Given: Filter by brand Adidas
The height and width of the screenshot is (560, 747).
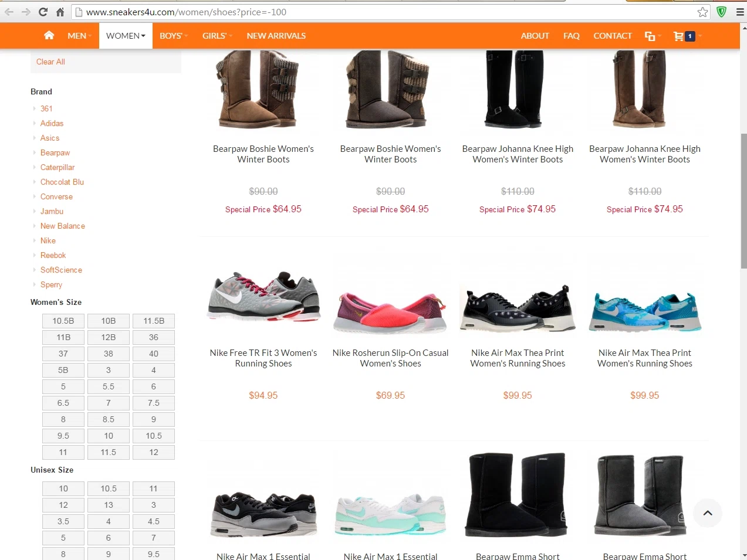Looking at the screenshot, I should pyautogui.click(x=52, y=123).
